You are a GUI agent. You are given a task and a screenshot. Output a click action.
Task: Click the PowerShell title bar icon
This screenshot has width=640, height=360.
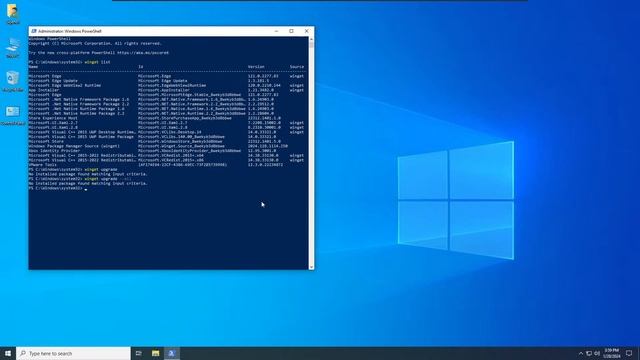[x=34, y=31]
